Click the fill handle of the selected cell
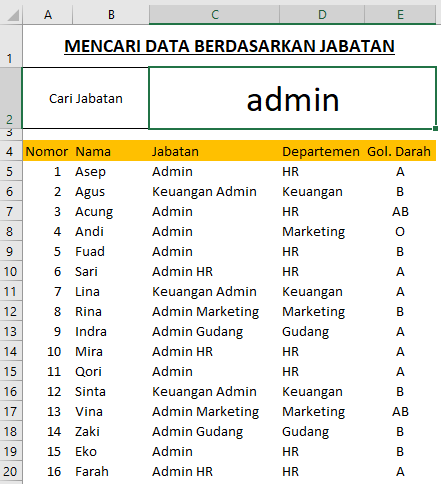441x484 pixels. pos(436,128)
